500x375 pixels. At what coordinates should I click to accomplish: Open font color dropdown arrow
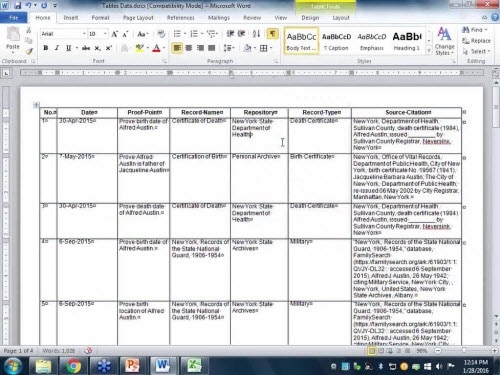tap(164, 48)
